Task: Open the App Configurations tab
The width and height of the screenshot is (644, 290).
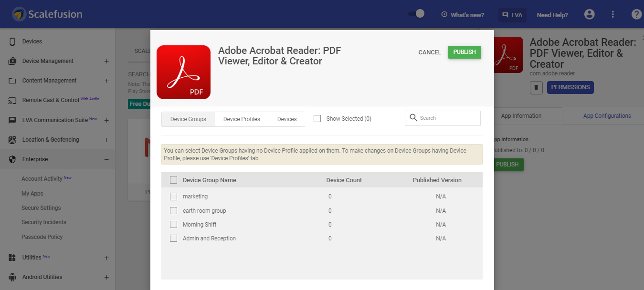Action: (607, 116)
